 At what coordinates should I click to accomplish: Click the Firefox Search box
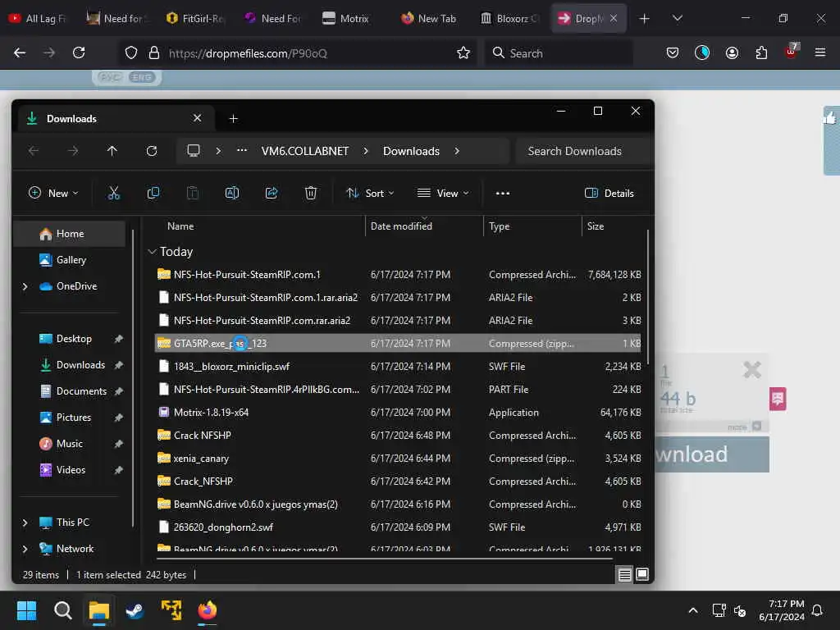(559, 53)
